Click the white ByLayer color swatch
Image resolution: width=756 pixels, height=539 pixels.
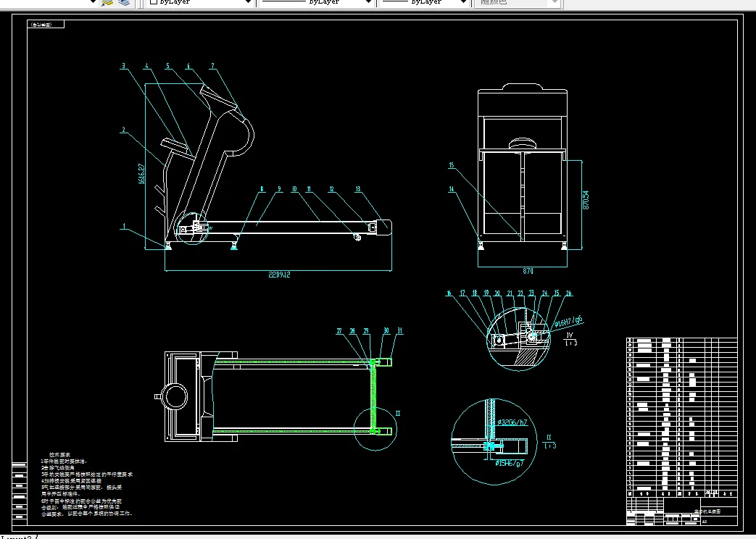(x=154, y=2)
